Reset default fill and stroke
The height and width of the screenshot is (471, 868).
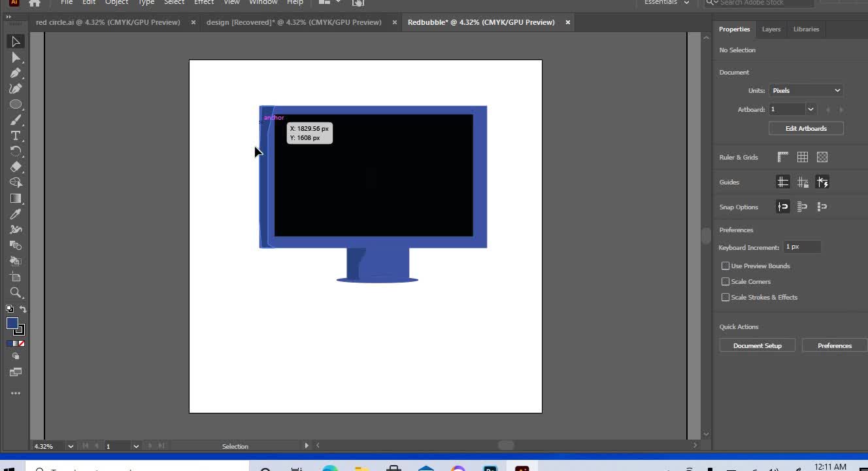(x=10, y=309)
